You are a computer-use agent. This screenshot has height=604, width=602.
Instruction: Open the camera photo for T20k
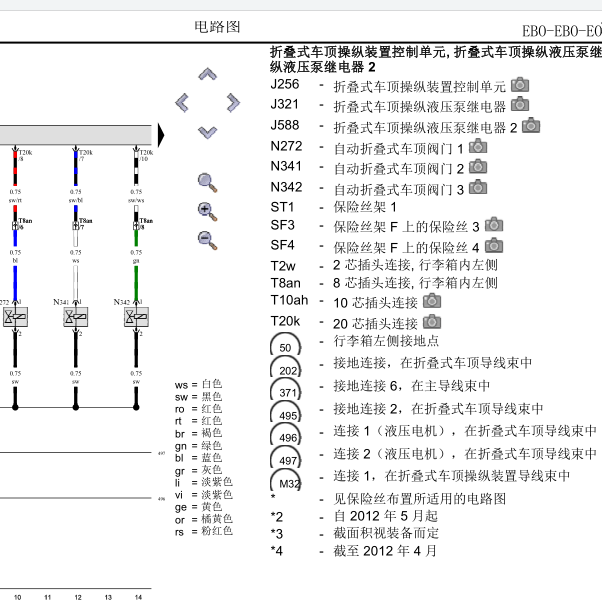coord(432,322)
